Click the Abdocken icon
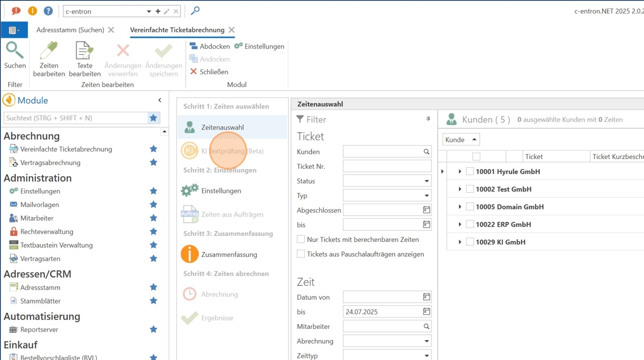The height and width of the screenshot is (360, 644). [x=194, y=46]
